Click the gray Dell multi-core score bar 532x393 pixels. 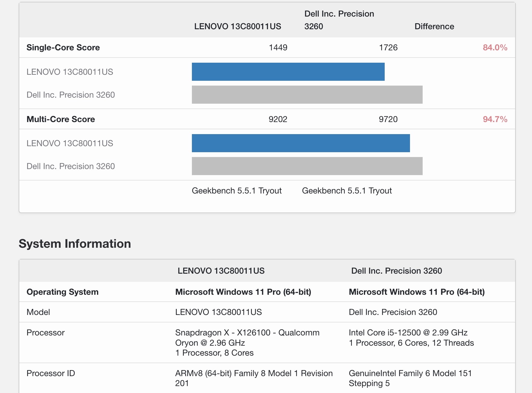click(307, 166)
